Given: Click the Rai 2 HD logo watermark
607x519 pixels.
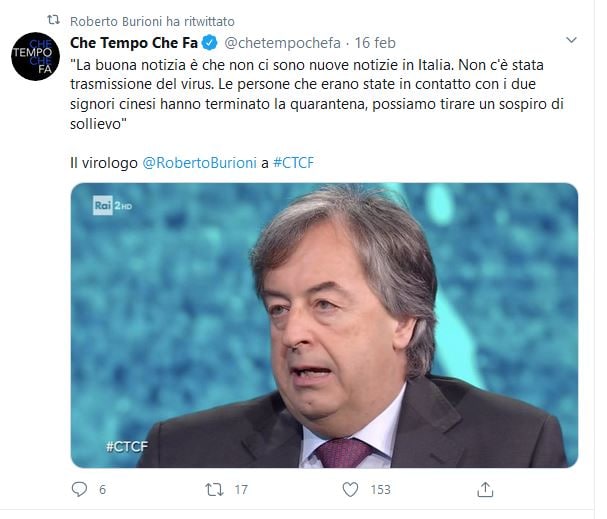Looking at the screenshot, I should 113,206.
